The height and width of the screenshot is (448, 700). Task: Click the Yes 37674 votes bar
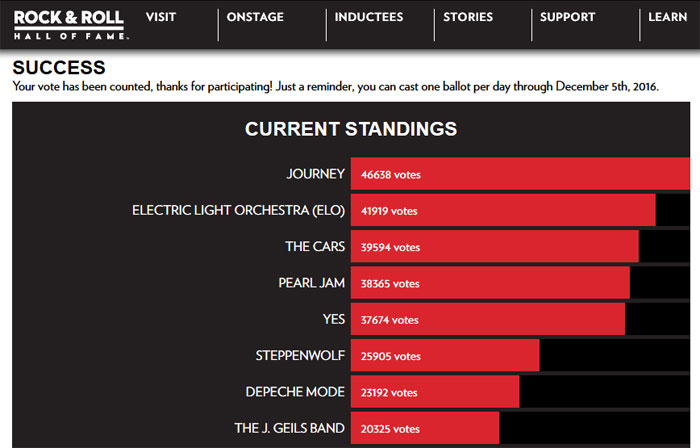click(x=487, y=320)
